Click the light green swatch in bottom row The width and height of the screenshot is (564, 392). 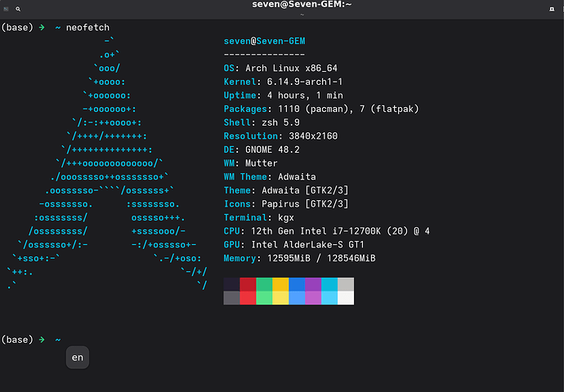264,298
